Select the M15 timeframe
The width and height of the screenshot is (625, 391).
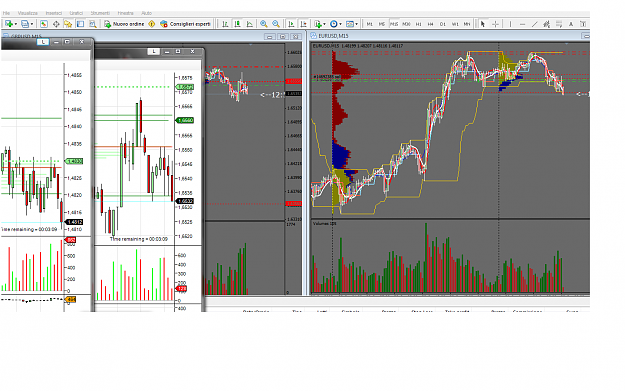(x=394, y=24)
